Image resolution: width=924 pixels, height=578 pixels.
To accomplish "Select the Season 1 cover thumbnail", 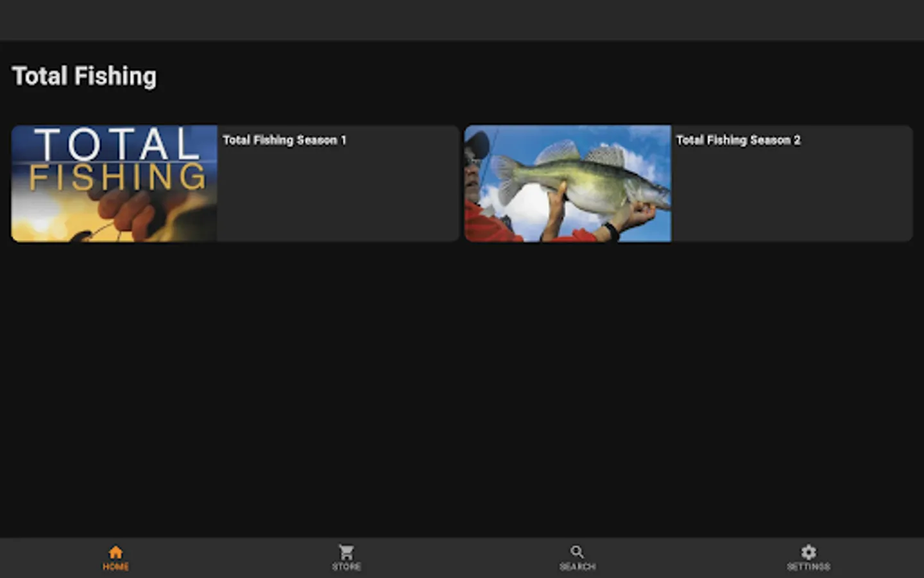I will point(114,183).
